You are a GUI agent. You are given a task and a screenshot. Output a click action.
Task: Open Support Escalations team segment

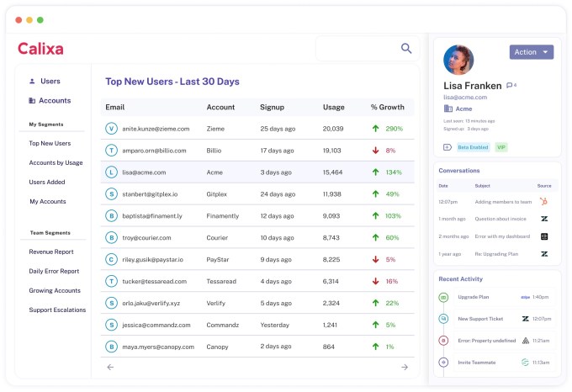click(x=58, y=310)
